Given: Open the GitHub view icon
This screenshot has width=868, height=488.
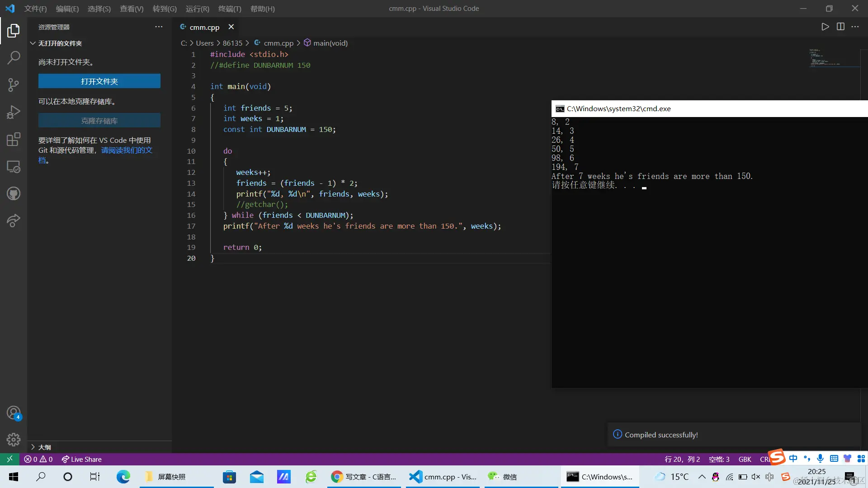Looking at the screenshot, I should pyautogui.click(x=14, y=194).
